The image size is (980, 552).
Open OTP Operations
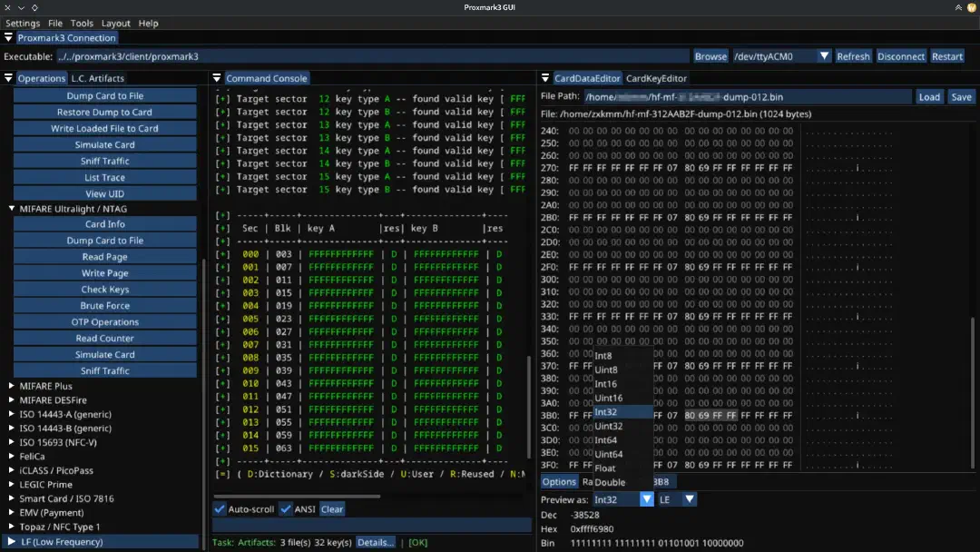[x=104, y=322]
